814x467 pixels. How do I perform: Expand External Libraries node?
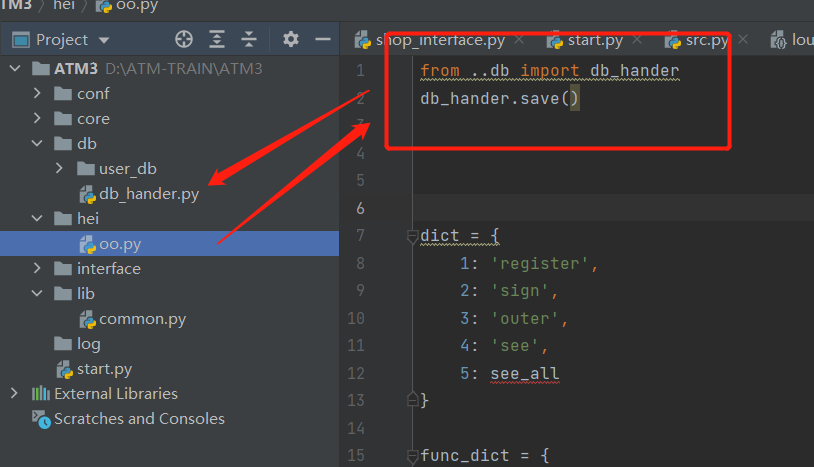(14, 393)
